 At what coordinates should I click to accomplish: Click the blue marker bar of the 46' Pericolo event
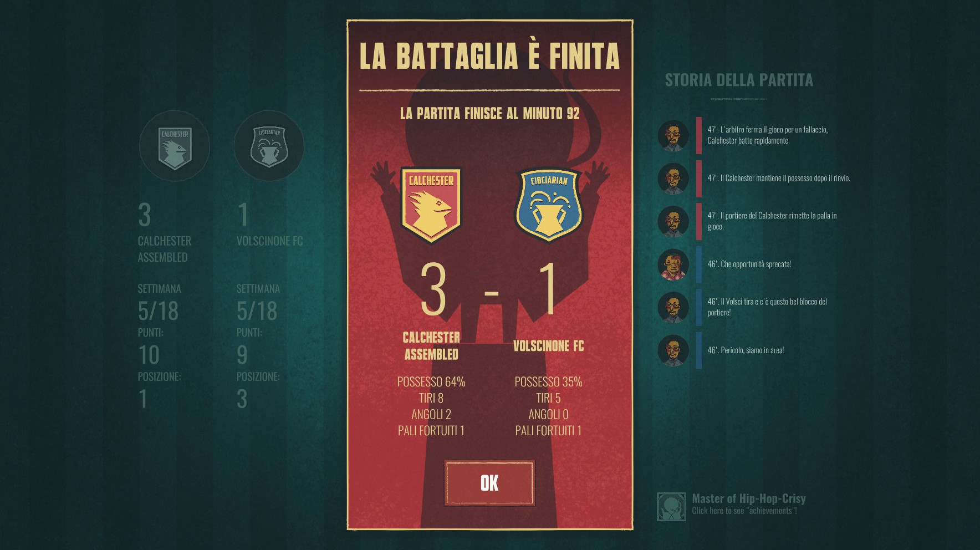(699, 350)
